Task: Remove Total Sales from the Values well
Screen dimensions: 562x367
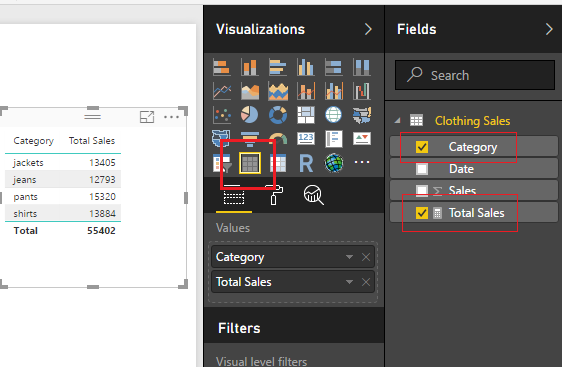Action: pos(366,282)
